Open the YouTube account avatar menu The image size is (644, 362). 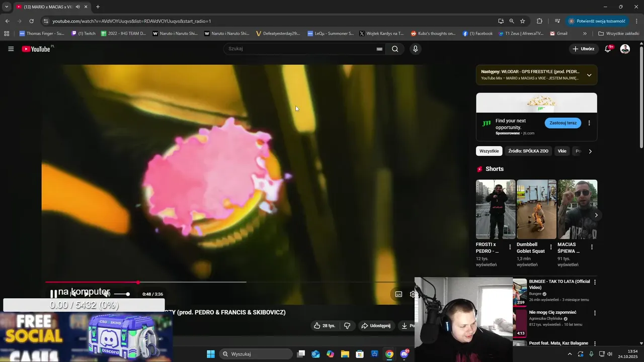point(625,49)
